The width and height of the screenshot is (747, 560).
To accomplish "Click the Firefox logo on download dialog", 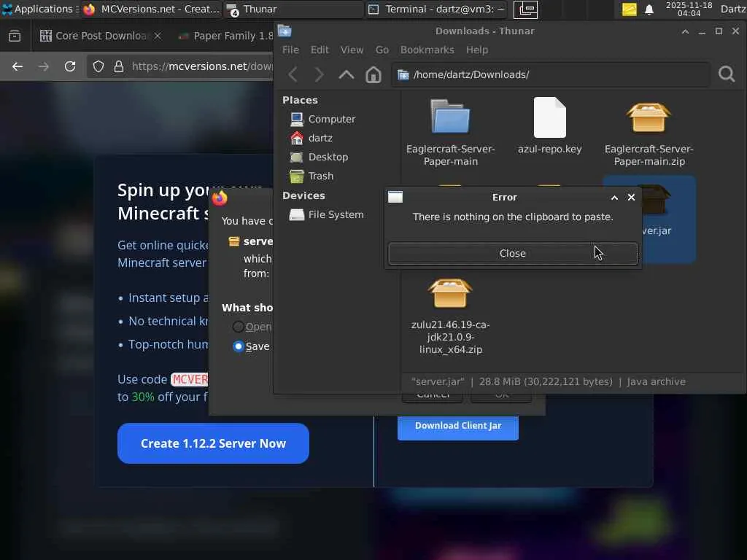I will 220,198.
